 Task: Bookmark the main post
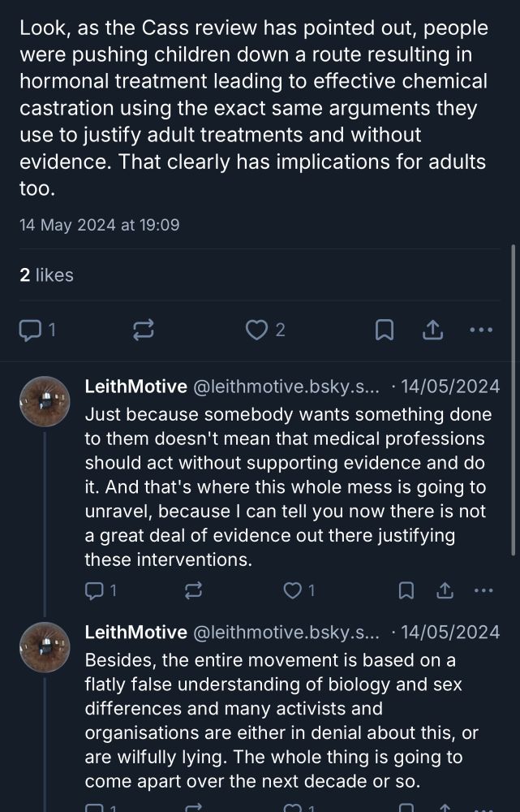coord(385,329)
